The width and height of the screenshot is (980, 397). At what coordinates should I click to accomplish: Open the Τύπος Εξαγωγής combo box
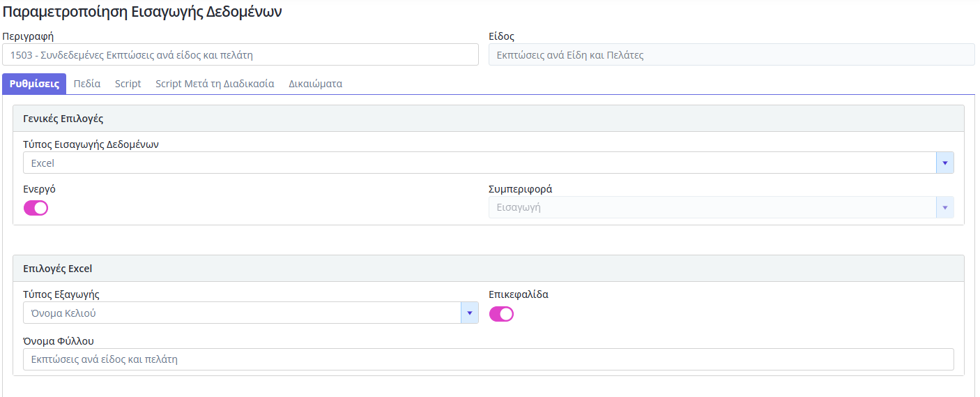pyautogui.click(x=241, y=313)
